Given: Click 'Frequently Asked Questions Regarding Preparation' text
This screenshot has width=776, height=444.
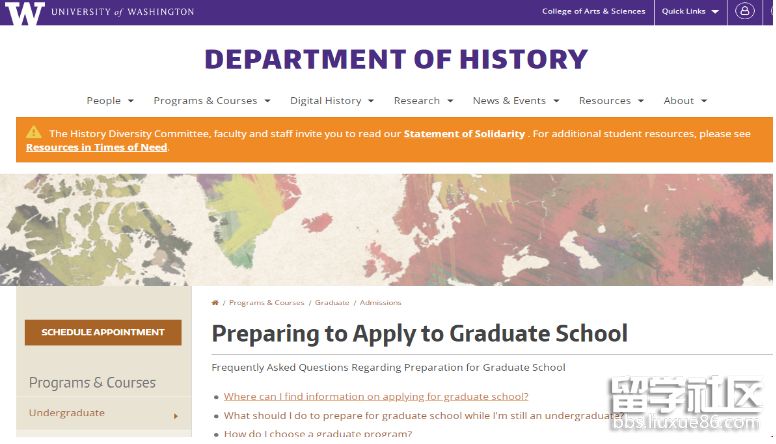Looking at the screenshot, I should [x=388, y=367].
